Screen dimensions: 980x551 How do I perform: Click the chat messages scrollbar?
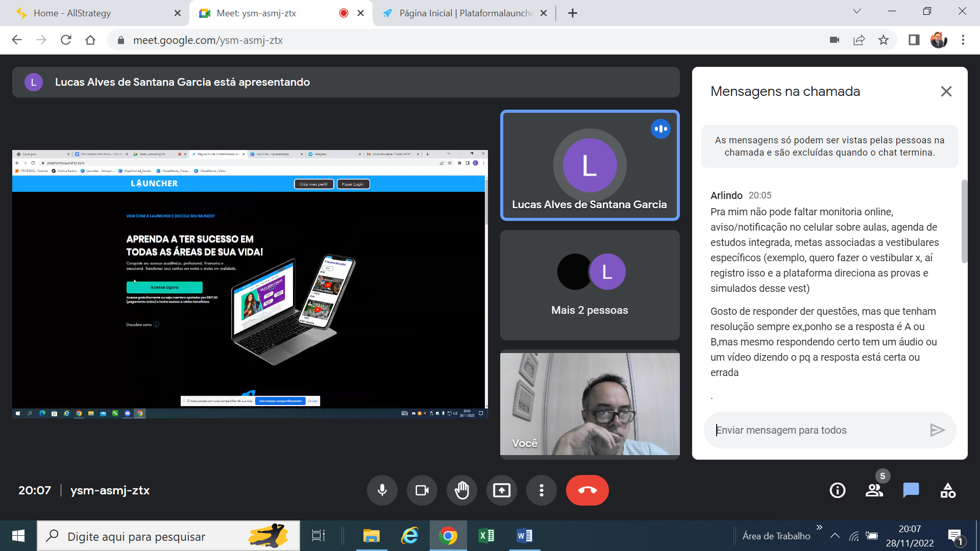point(964,221)
